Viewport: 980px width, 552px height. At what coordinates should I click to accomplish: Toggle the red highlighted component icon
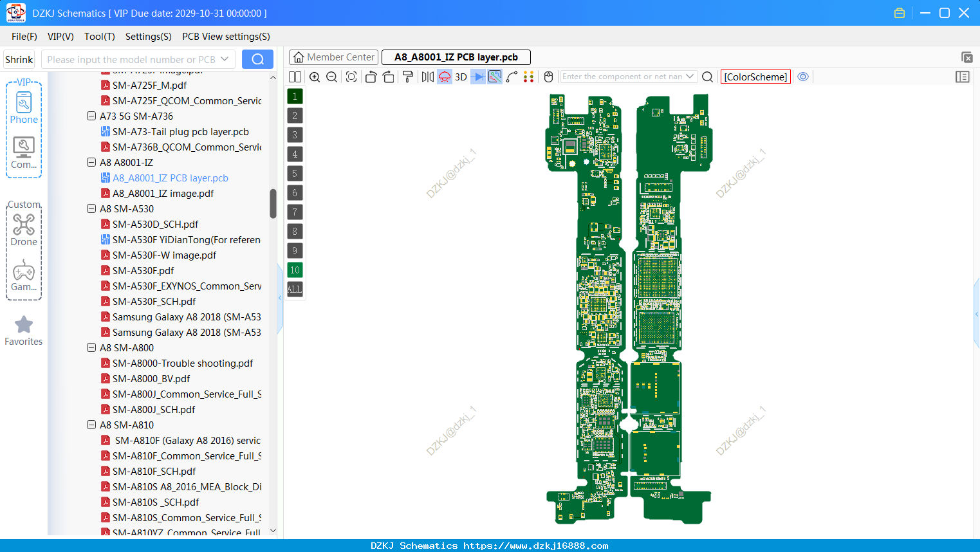(x=445, y=77)
